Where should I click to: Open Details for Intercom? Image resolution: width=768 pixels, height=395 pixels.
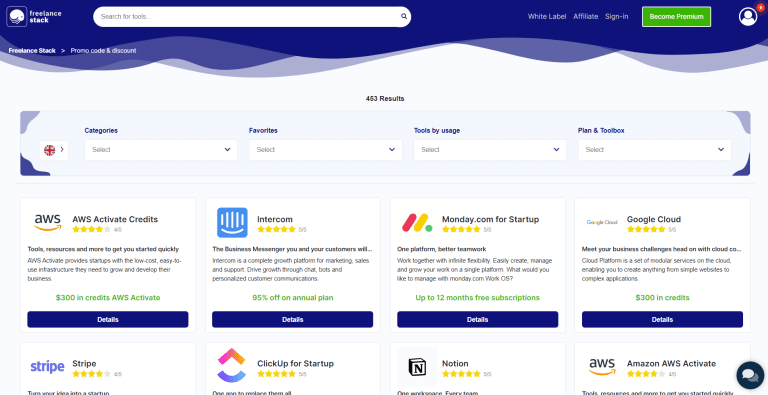tap(292, 320)
